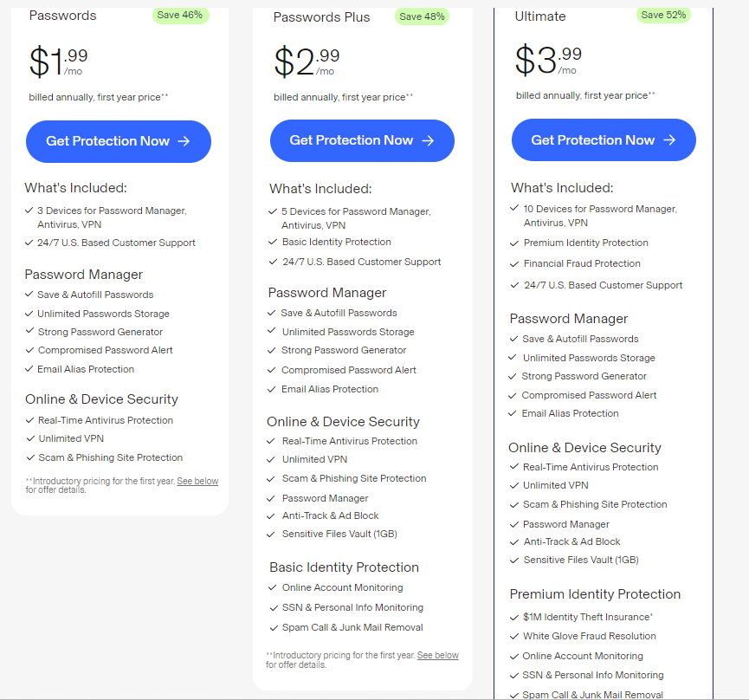Click checkmark beside Spam Call & Junk Mail Removal in Plus
The height and width of the screenshot is (700, 749).
click(274, 628)
